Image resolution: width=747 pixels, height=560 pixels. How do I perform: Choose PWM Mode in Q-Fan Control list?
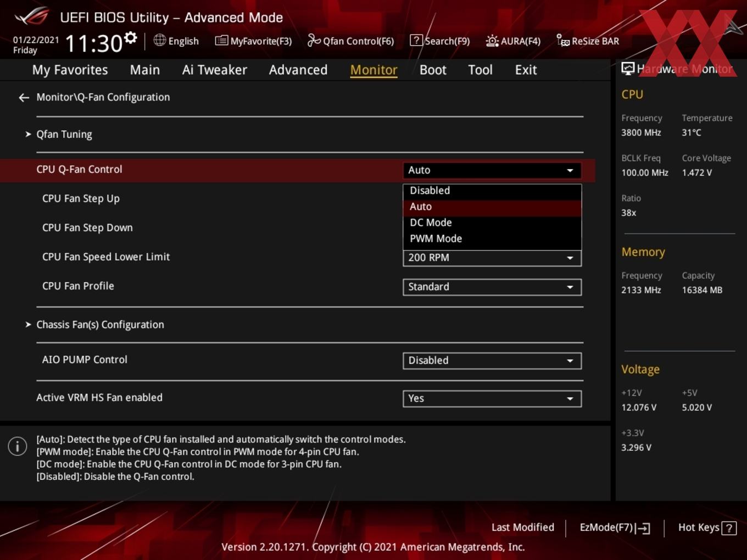click(x=492, y=238)
